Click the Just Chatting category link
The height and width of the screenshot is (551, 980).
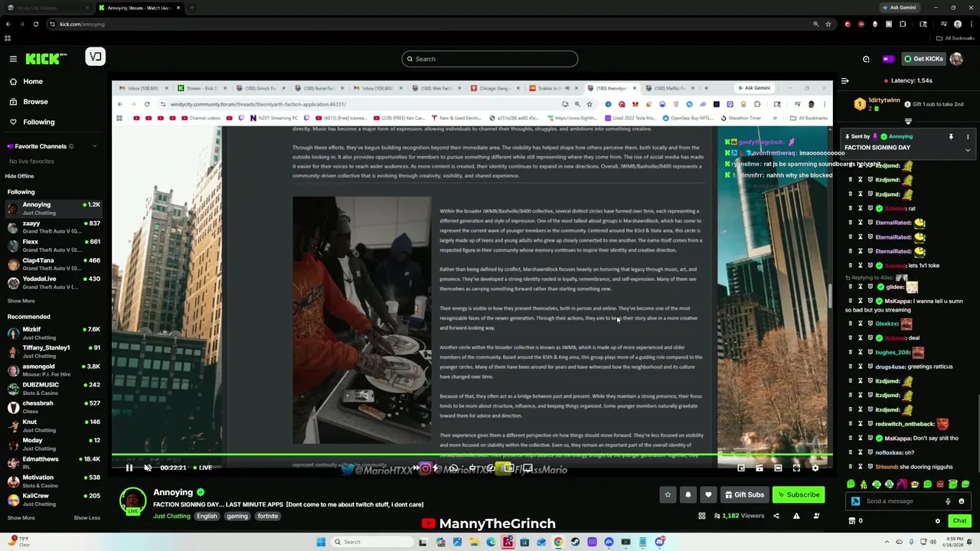171,516
